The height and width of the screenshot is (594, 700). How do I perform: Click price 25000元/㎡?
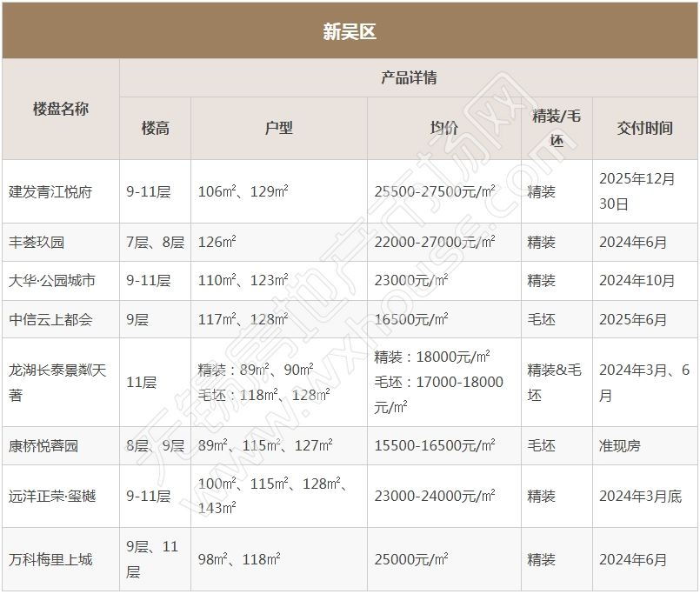410,559
